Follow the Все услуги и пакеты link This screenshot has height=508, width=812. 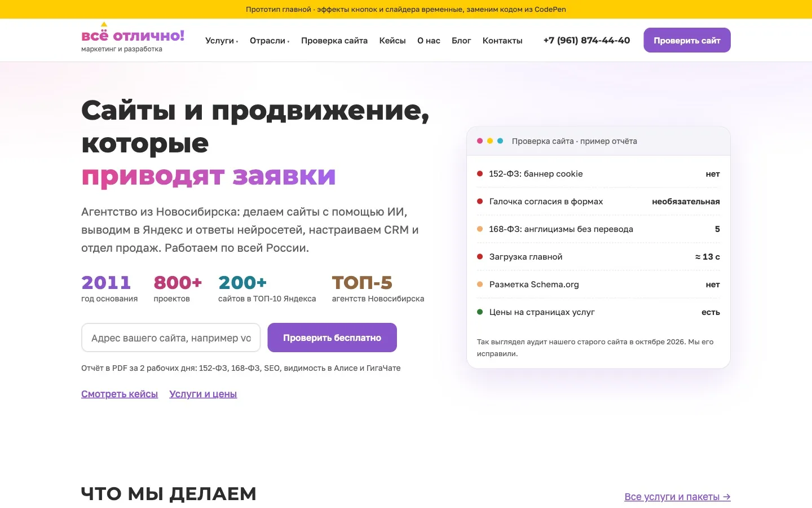pos(677,497)
